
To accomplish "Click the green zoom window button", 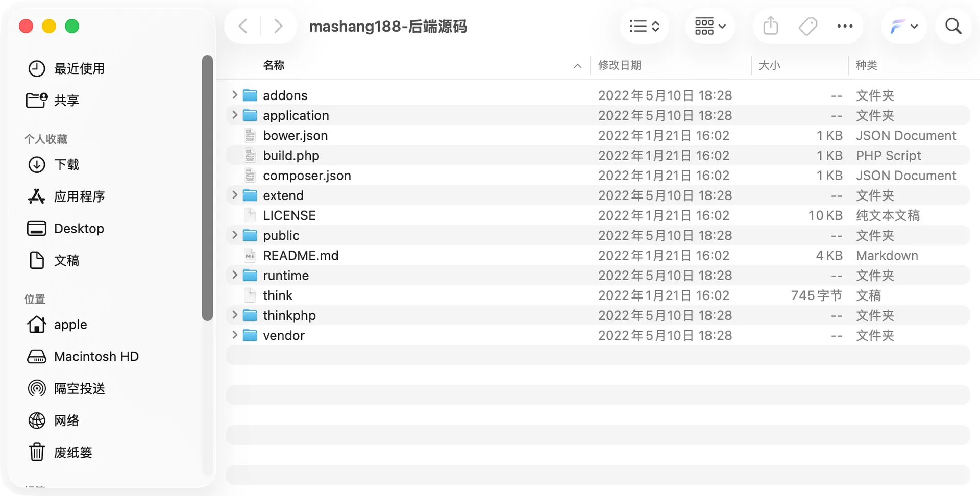I will click(72, 26).
